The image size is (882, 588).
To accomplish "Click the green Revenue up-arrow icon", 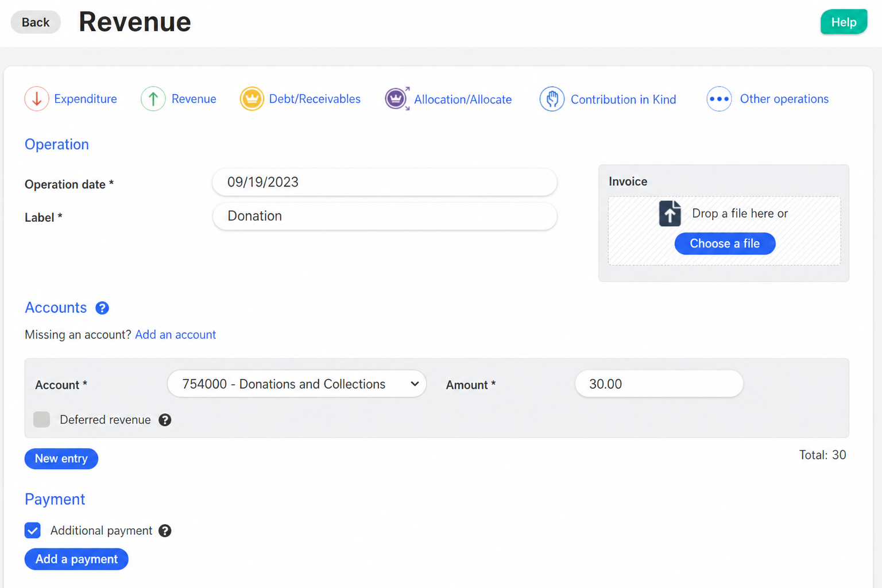I will 153,99.
